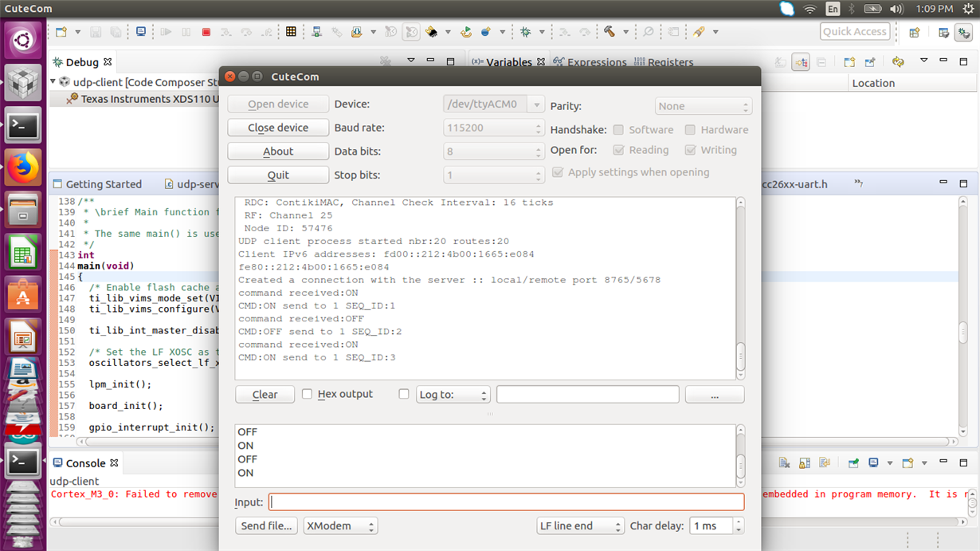Click the Pin to debug context icon

click(x=870, y=61)
